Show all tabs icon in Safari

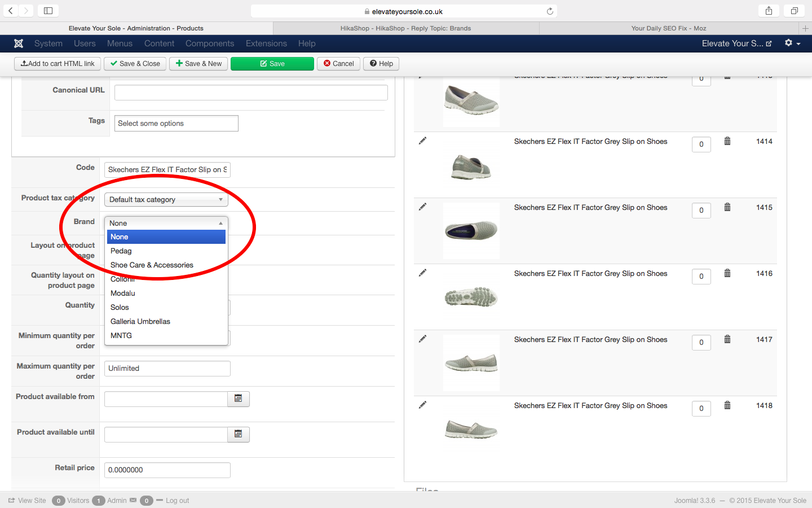(x=794, y=11)
